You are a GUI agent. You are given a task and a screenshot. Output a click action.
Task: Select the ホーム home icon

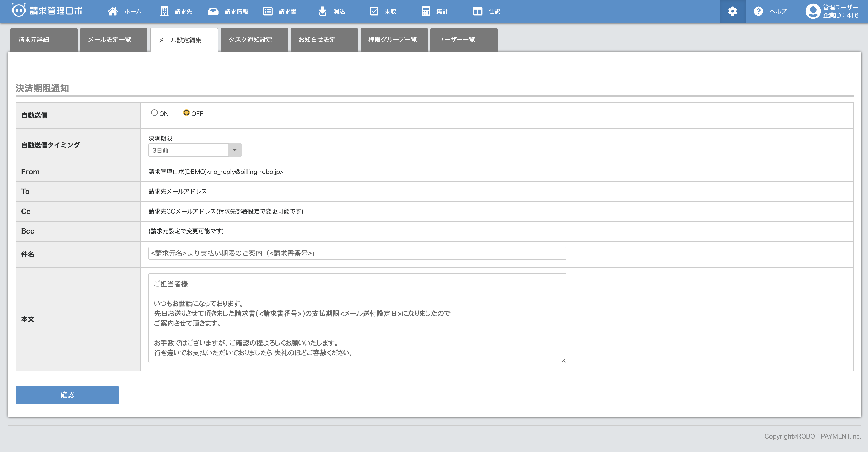[113, 11]
